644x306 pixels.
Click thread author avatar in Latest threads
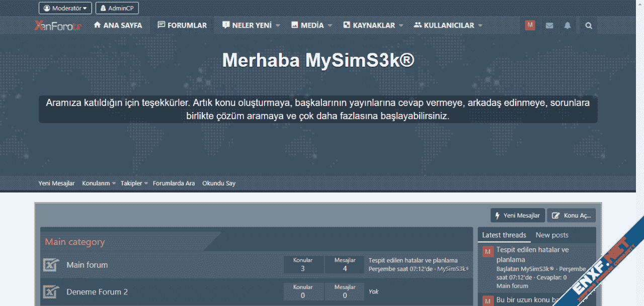(488, 251)
